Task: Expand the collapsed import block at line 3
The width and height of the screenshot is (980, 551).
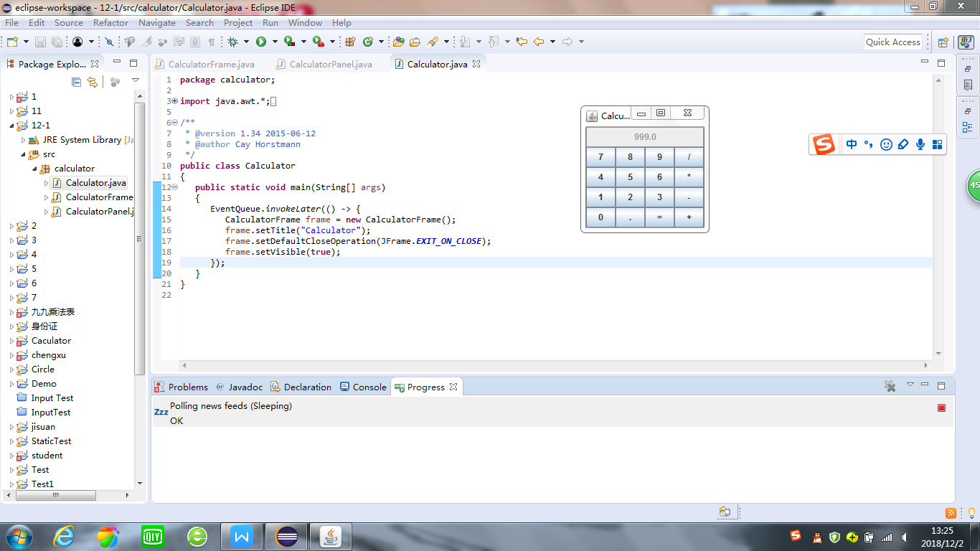Action: (174, 101)
